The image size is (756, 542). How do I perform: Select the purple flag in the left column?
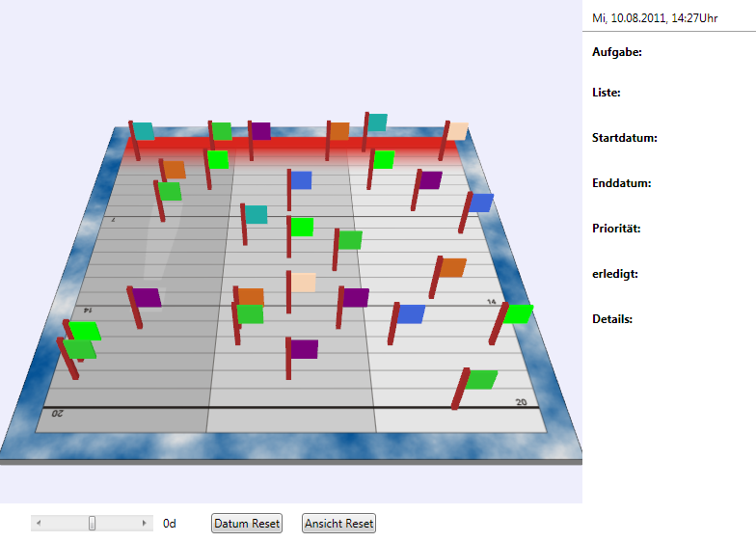click(147, 298)
